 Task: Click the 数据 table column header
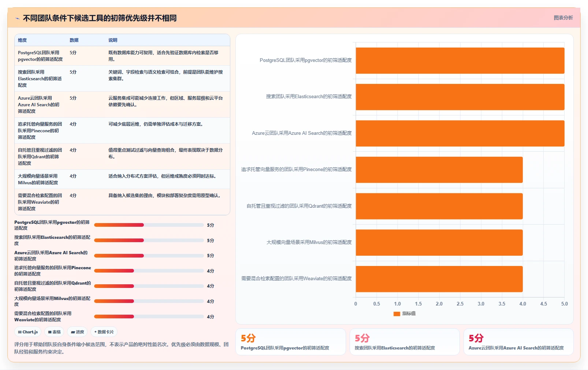(74, 40)
